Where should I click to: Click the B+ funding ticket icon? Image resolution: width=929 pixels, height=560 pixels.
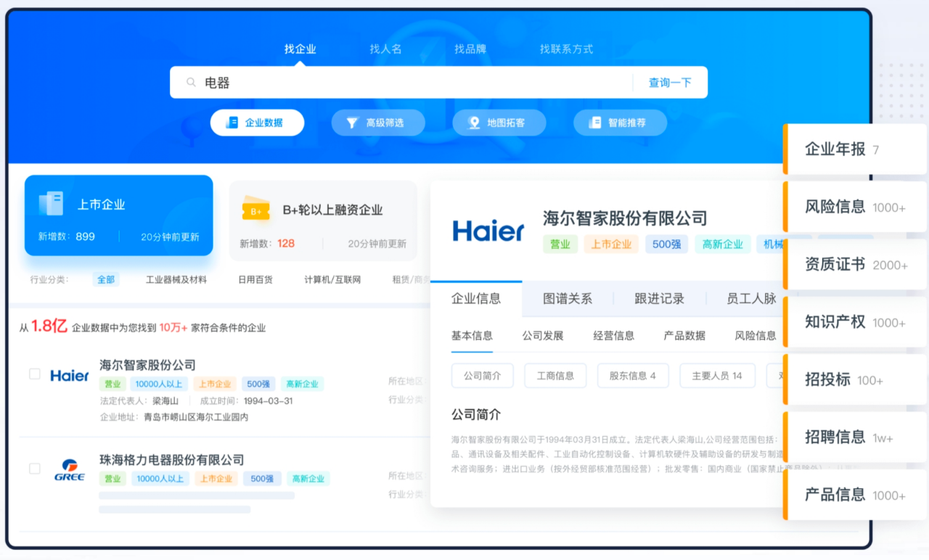[256, 210]
